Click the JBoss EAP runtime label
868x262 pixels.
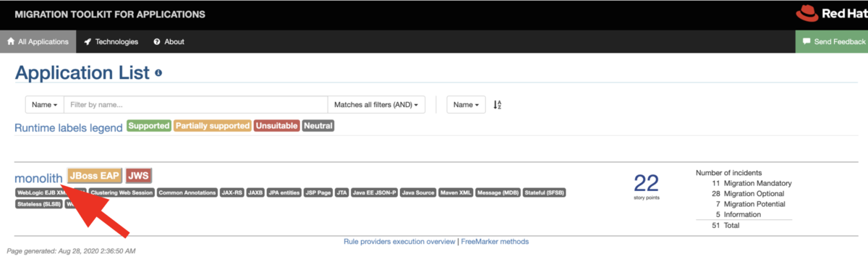point(94,177)
